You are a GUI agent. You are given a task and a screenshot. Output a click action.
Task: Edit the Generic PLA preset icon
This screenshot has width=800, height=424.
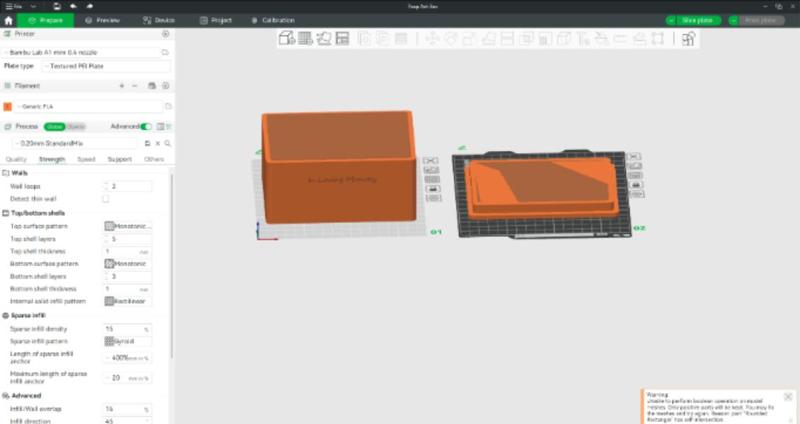click(x=168, y=106)
